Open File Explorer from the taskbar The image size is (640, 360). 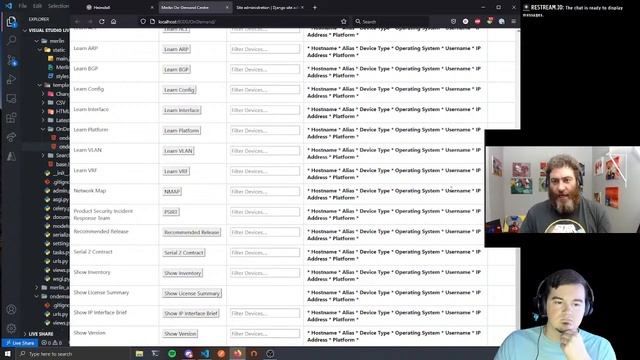click(139, 353)
